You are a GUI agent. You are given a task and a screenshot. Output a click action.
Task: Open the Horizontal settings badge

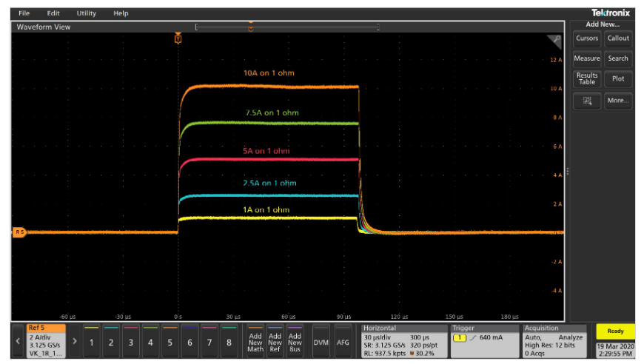[403, 342]
